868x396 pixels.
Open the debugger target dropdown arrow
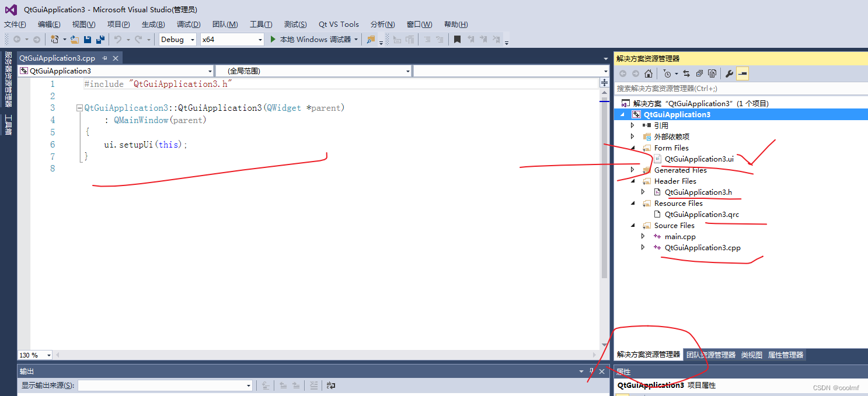click(x=356, y=40)
